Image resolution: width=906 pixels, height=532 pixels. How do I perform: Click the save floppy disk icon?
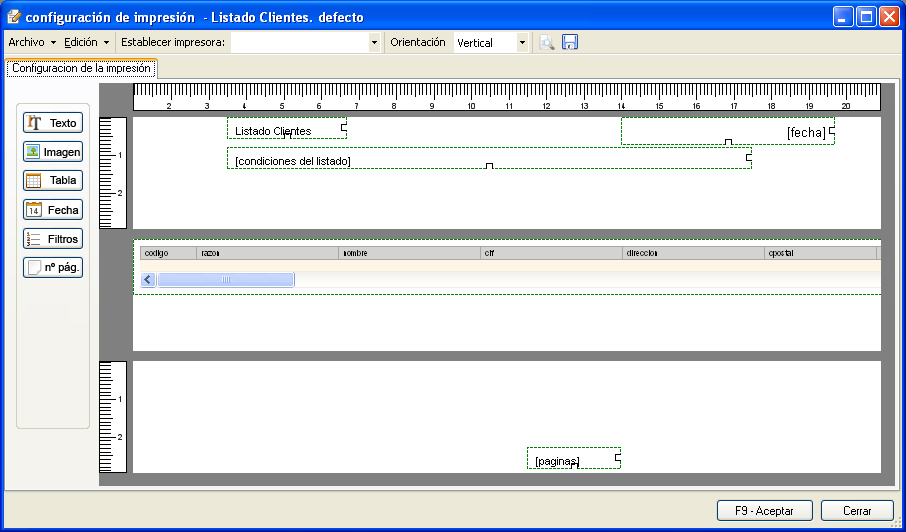[570, 42]
